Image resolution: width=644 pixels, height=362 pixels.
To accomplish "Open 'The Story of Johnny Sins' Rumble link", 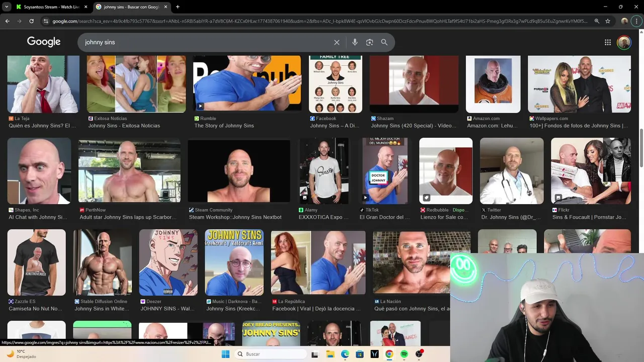I will tap(224, 126).
